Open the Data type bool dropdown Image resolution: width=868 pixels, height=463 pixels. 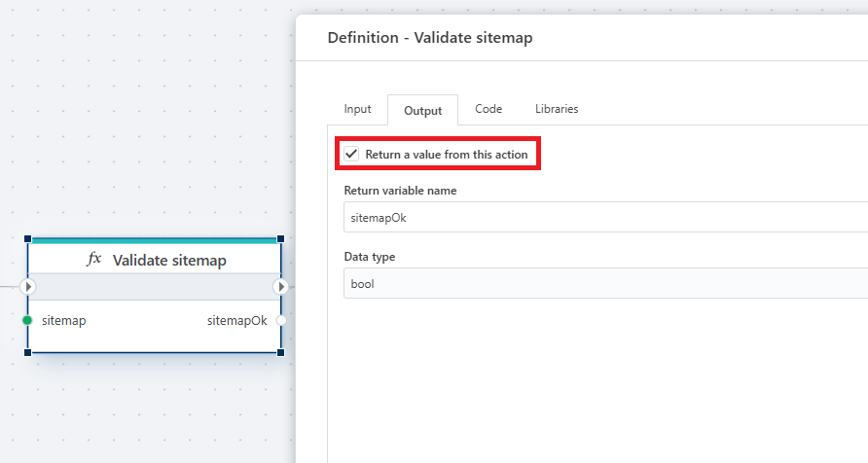point(605,284)
